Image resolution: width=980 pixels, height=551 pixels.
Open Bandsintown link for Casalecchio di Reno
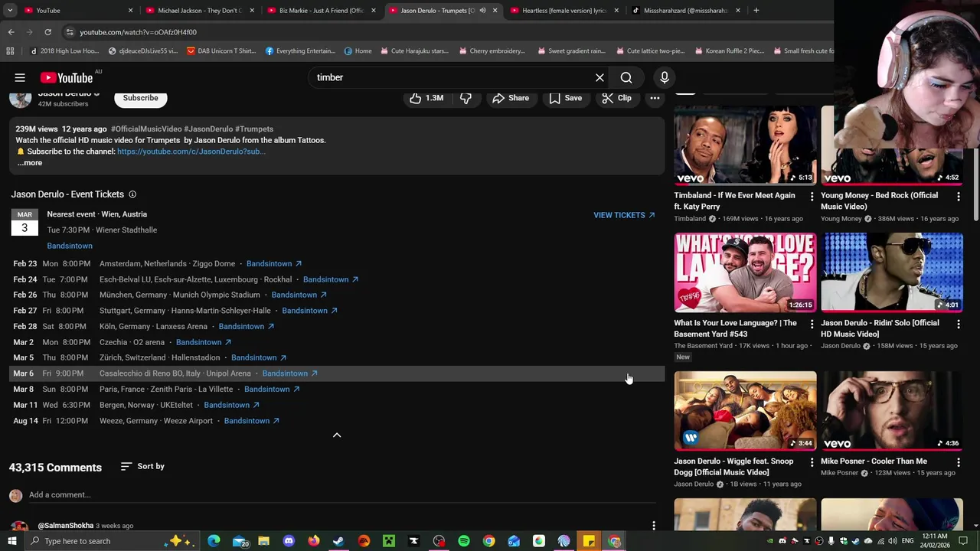pyautogui.click(x=289, y=373)
